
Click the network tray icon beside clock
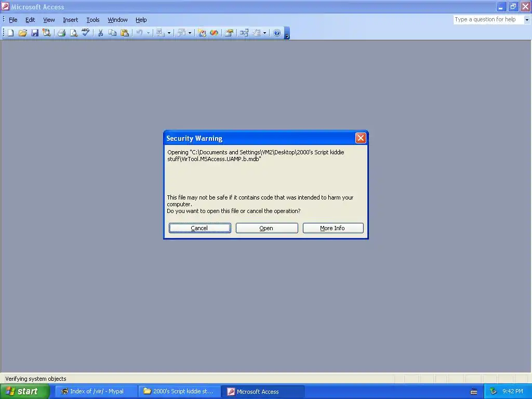pyautogui.click(x=493, y=391)
